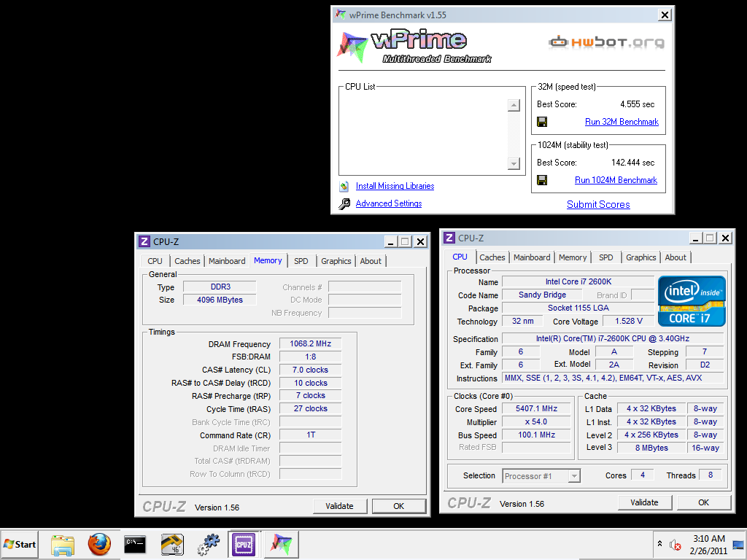747x560 pixels.
Task: Click the Z icon in Memory CPU-Z title bar
Action: coord(144,241)
